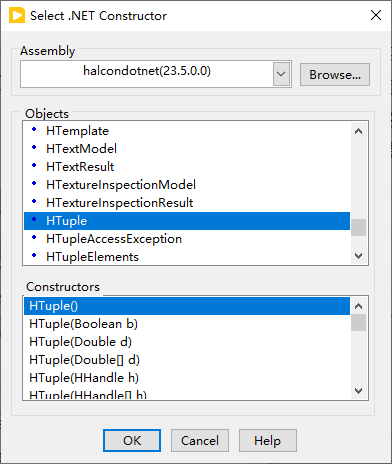The height and width of the screenshot is (464, 392).
Task: Select HTextureInspectionResult object
Action: [187, 203]
